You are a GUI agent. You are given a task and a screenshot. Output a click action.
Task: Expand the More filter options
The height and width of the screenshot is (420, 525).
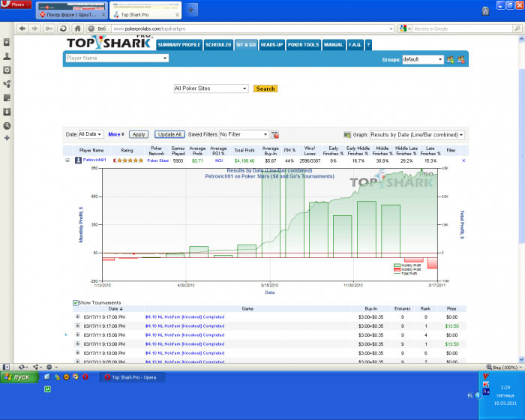point(115,134)
